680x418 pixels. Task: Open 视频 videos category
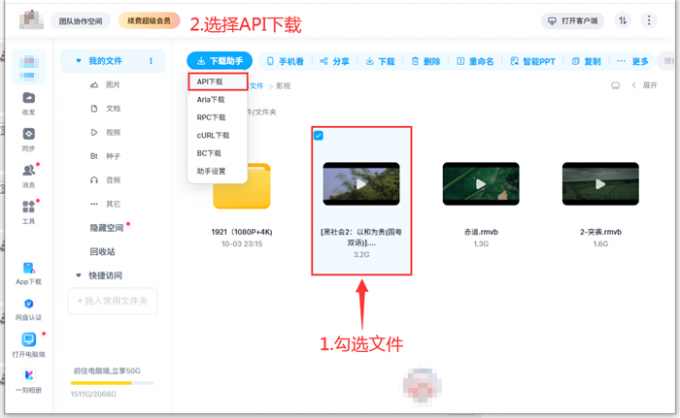(x=105, y=133)
